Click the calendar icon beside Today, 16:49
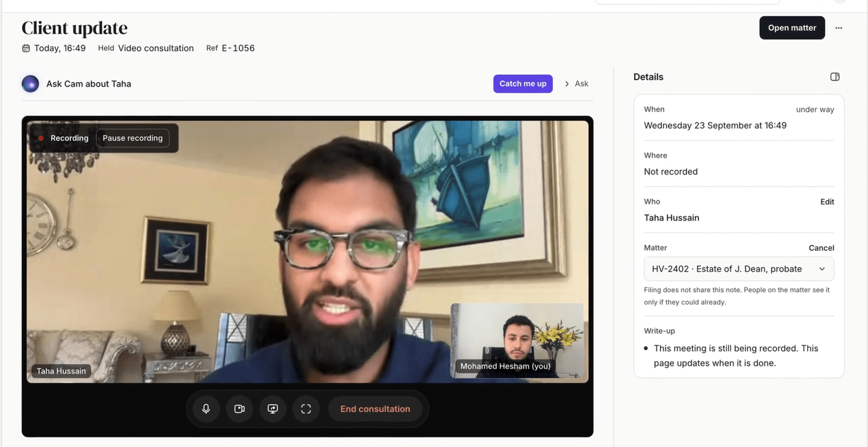Viewport: 868px width, 447px height. [26, 48]
